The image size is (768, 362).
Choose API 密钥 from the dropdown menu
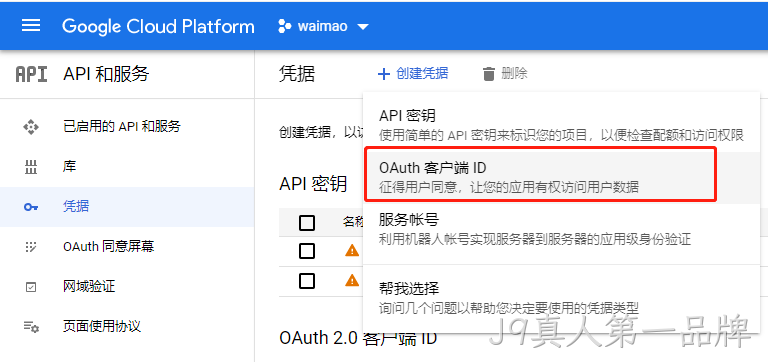pos(561,124)
